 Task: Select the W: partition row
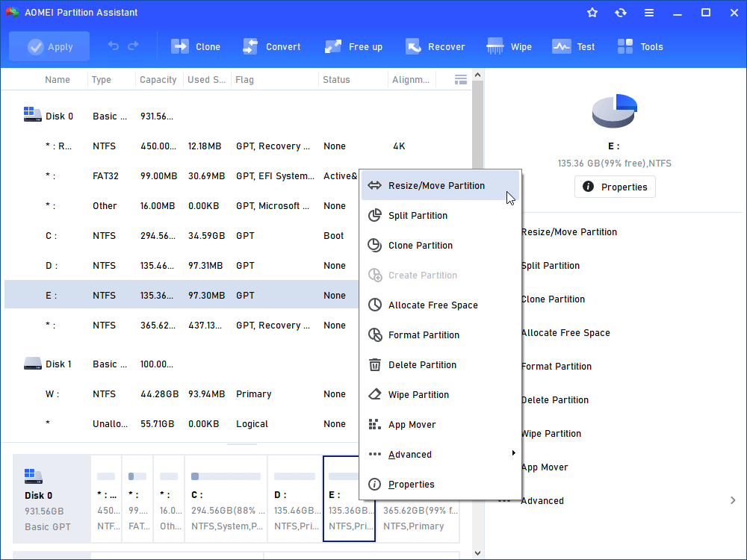point(181,394)
